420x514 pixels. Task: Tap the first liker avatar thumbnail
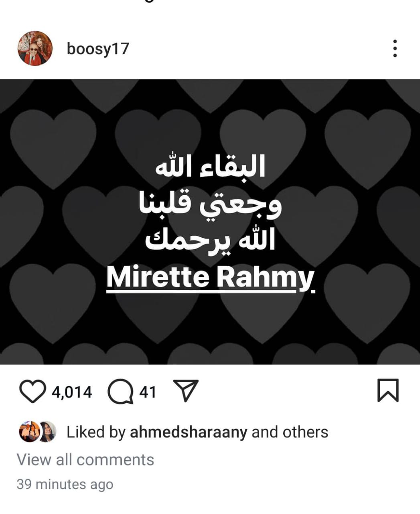click(x=28, y=432)
